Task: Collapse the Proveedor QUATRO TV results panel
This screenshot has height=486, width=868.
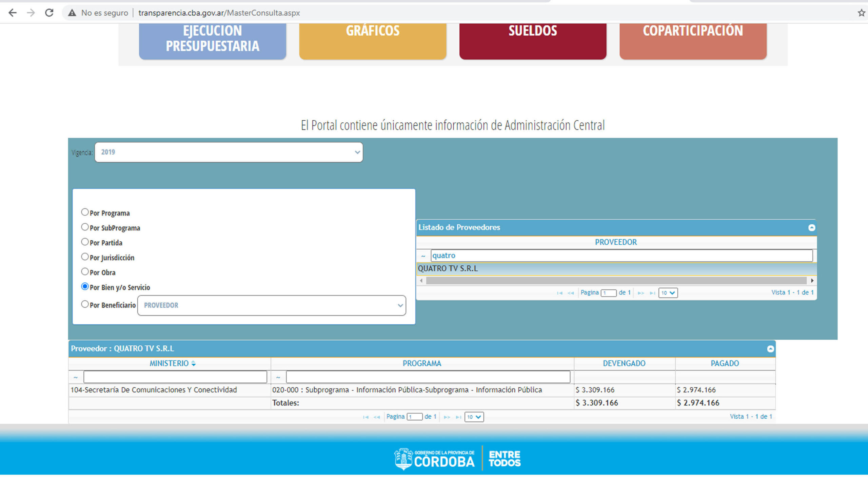Action: coord(770,349)
